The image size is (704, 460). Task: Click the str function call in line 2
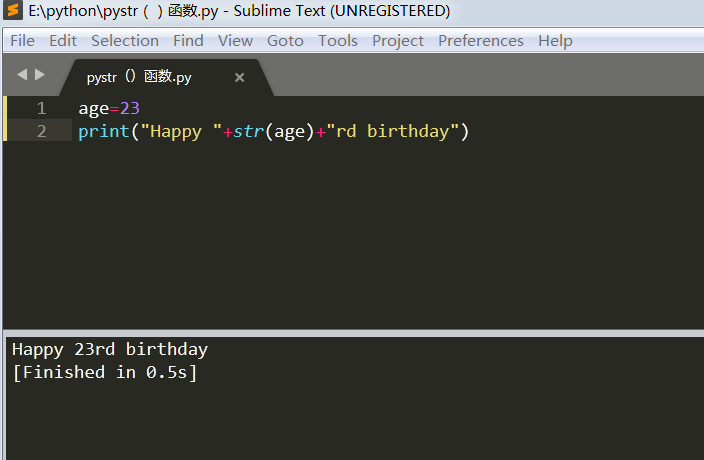pyautogui.click(x=247, y=131)
